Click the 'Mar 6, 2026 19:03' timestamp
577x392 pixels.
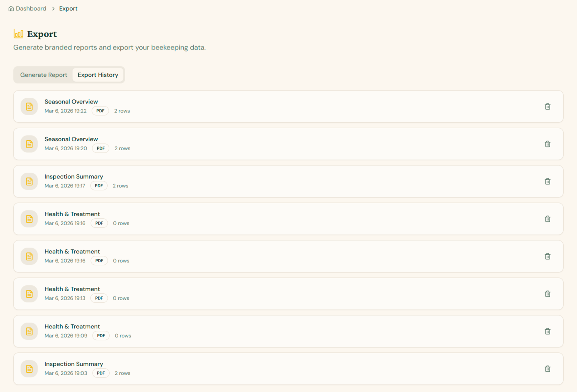point(66,373)
